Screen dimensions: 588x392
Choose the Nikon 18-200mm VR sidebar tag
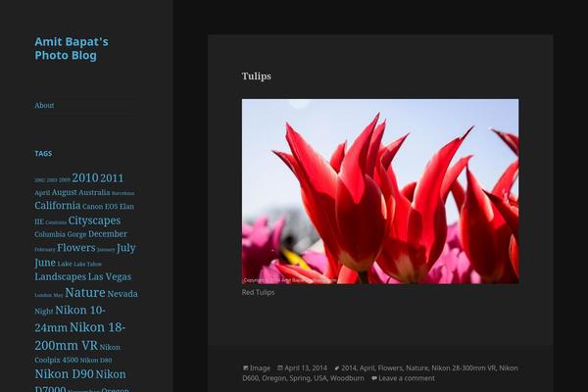pyautogui.click(x=80, y=336)
